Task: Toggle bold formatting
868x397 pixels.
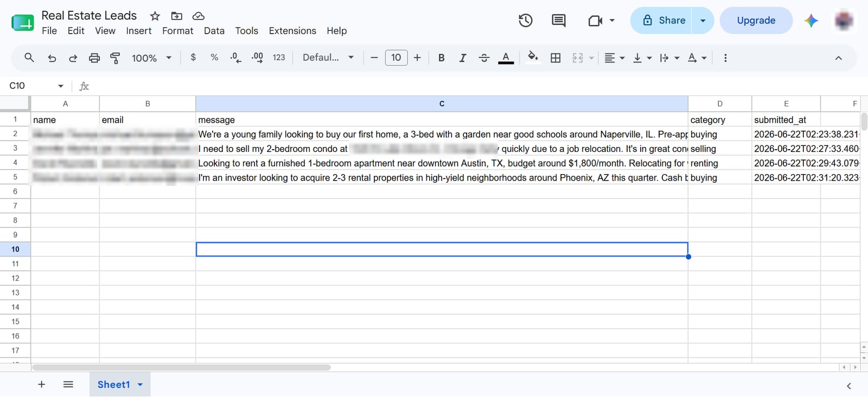Action: click(441, 58)
